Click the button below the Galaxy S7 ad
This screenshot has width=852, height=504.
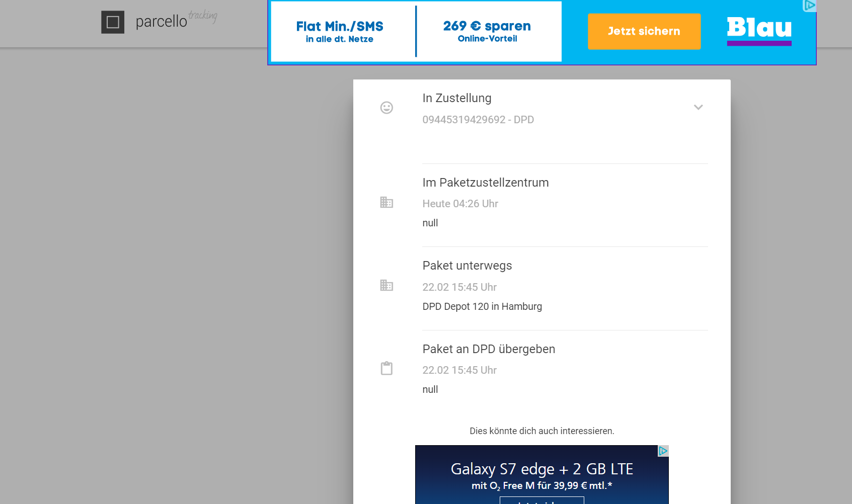point(542,500)
